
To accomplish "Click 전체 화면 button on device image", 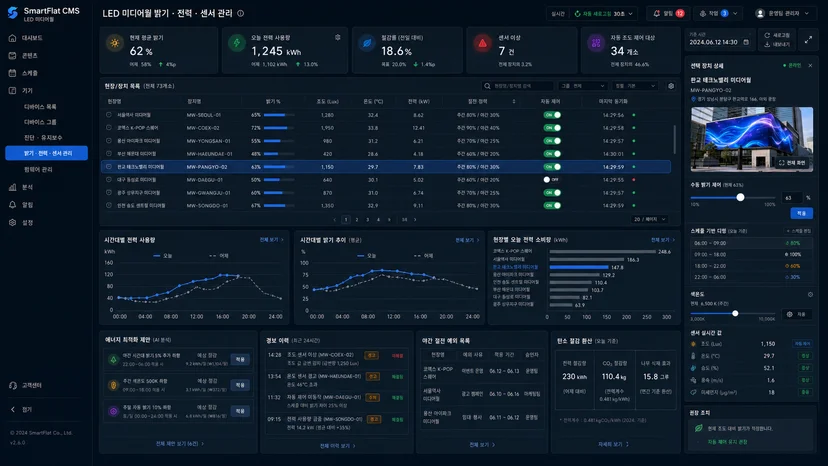I will (792, 163).
